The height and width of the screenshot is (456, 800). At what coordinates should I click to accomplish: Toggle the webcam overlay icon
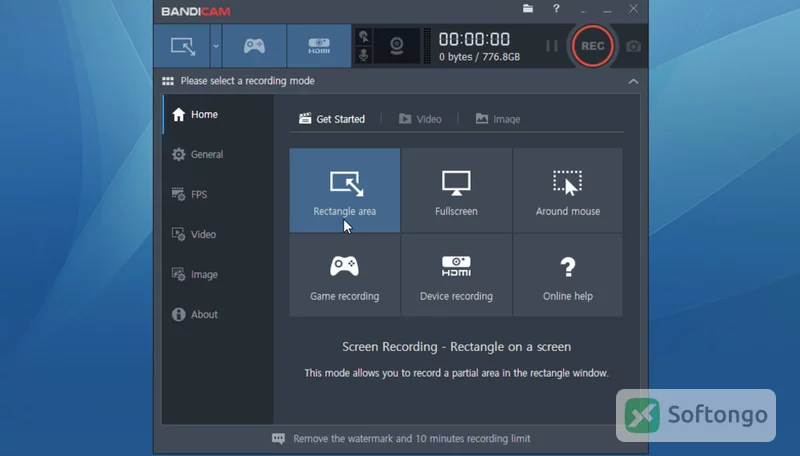tap(396, 46)
